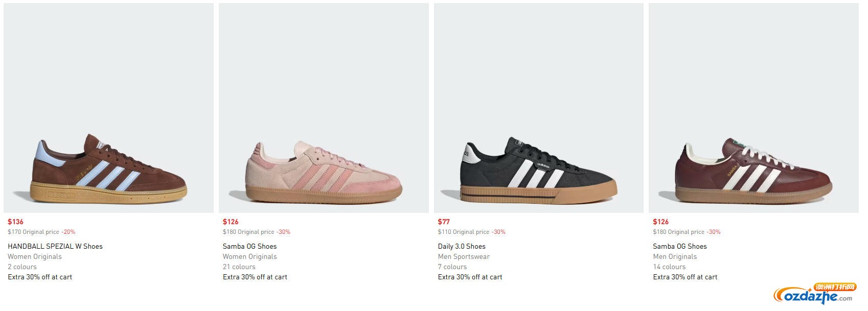Click the Daily 3.0 Shoes title
Screen dimensions: 868x311
tap(462, 246)
